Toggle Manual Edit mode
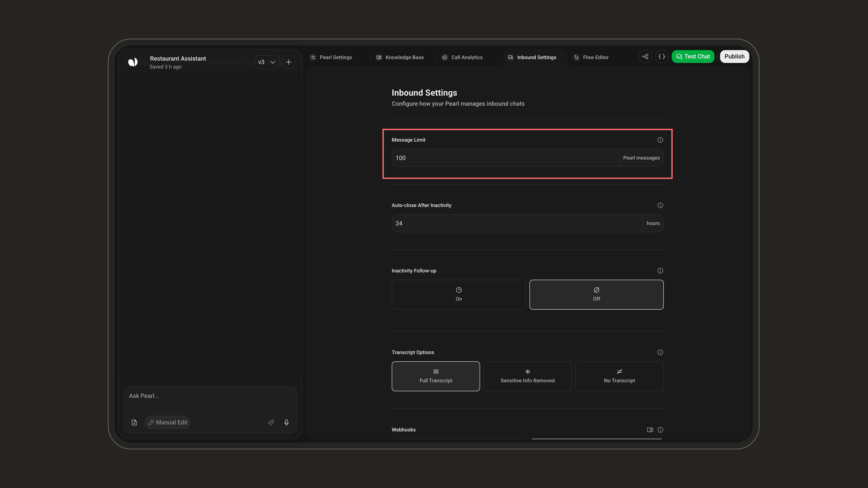The image size is (868, 488). (168, 422)
